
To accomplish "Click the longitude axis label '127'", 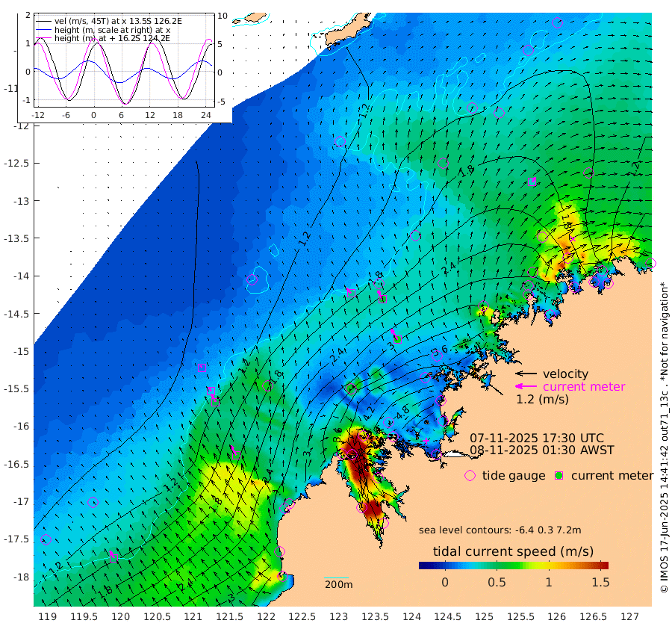I will pyautogui.click(x=629, y=616).
